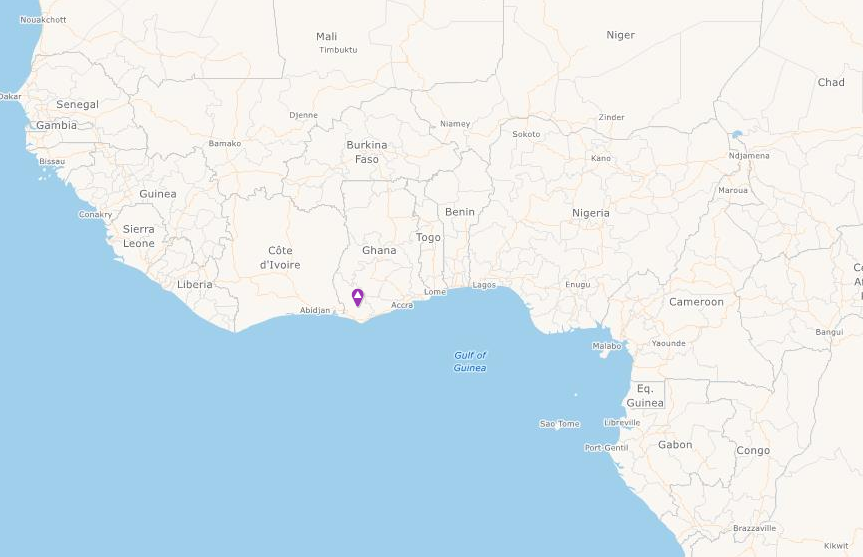
Task: Select the Sierra Leone country label
Action: tap(139, 236)
